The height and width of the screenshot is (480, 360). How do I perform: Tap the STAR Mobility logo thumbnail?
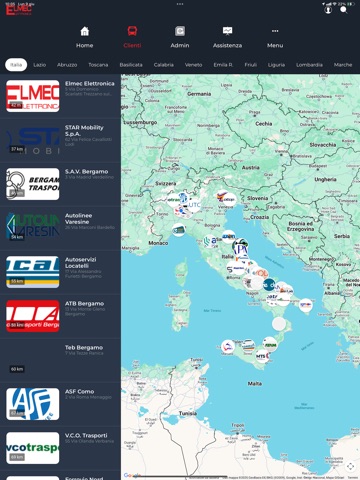33,140
